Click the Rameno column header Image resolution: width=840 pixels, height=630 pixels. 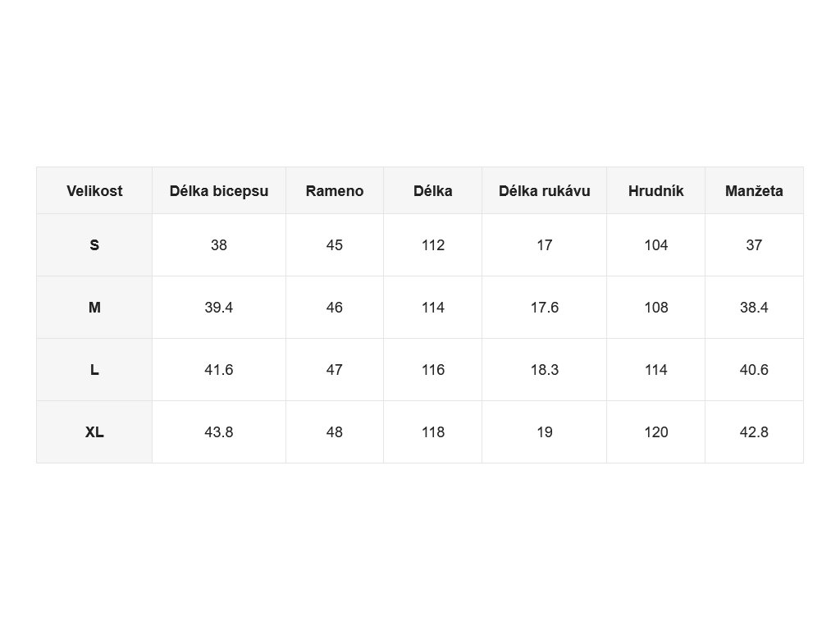pyautogui.click(x=335, y=190)
